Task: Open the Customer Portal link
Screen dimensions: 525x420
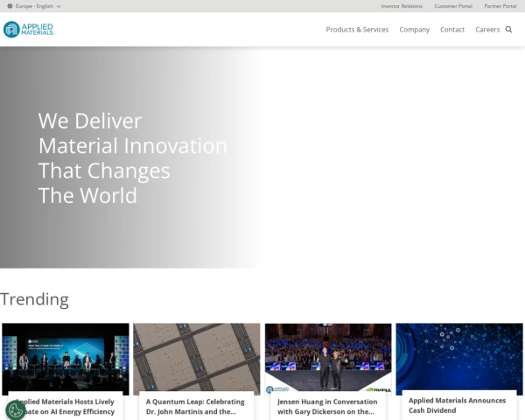Action: [452, 6]
